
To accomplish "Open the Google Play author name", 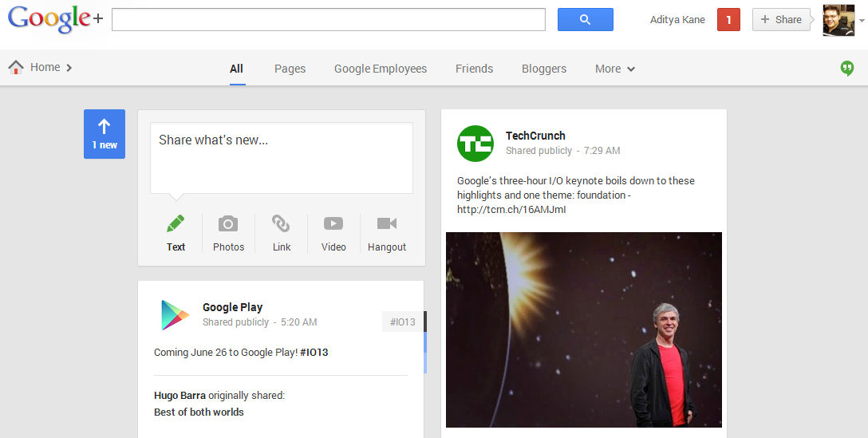I will pos(232,307).
